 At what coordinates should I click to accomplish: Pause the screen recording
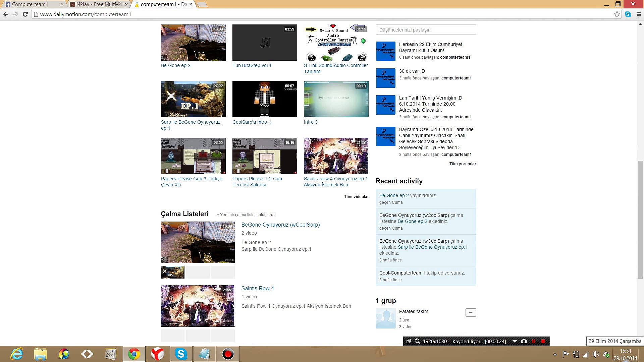click(533, 341)
